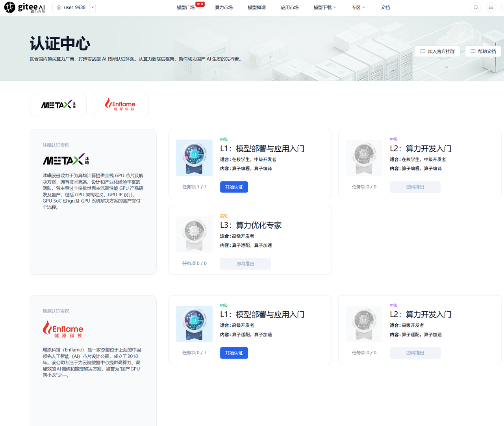Click the L1 badge in 燧原 section
504x426 pixels.
point(195,324)
